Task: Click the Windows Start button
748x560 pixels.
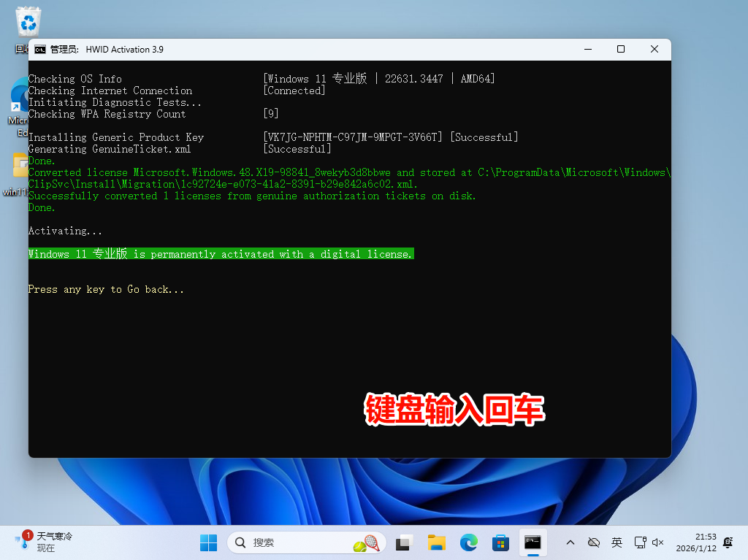Action: [x=208, y=542]
